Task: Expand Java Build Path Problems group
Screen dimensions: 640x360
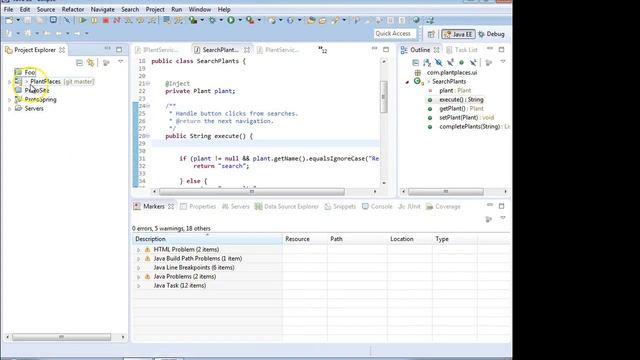Action: [x=139, y=259]
